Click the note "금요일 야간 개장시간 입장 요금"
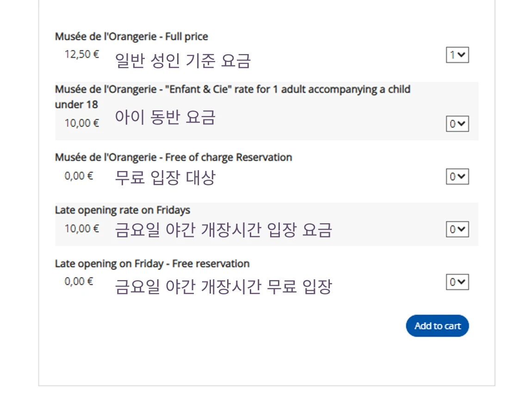This screenshot has width=532, height=410. click(x=223, y=230)
